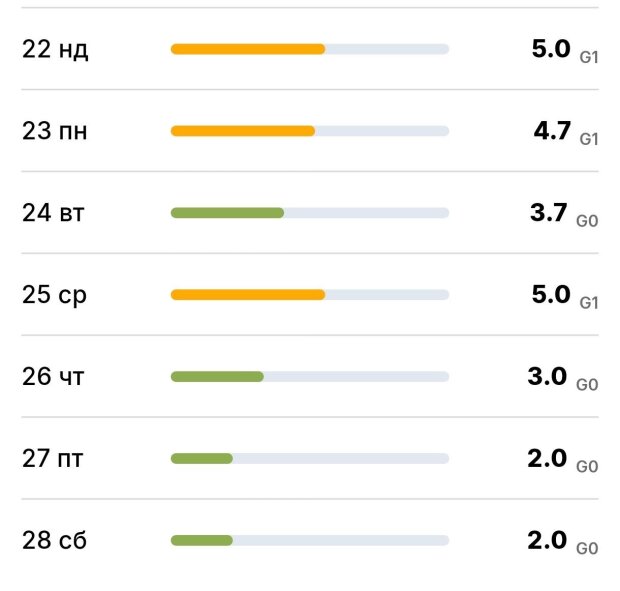Select the 28 сб date label
Screen dimensions: 620x591
[x=54, y=541]
